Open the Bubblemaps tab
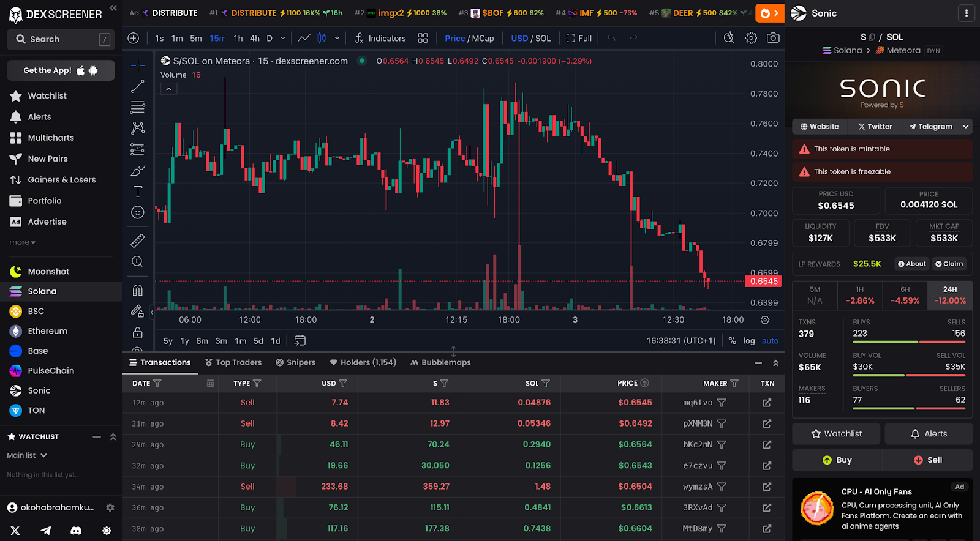Viewport: 980px width, 541px height. 441,362
